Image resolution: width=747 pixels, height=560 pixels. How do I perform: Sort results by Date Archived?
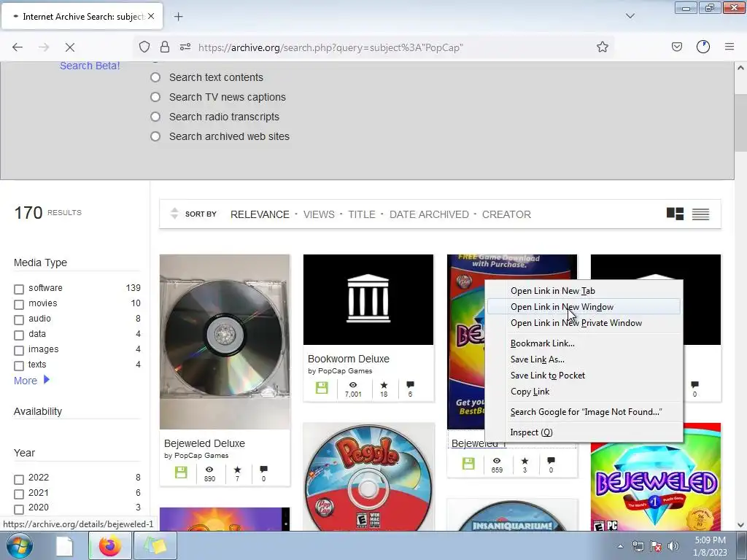[x=429, y=214]
